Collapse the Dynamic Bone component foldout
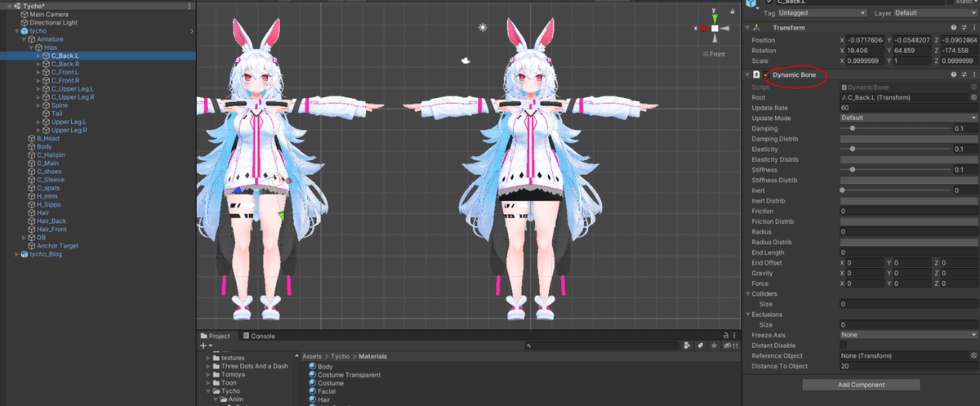980x406 pixels. click(747, 74)
